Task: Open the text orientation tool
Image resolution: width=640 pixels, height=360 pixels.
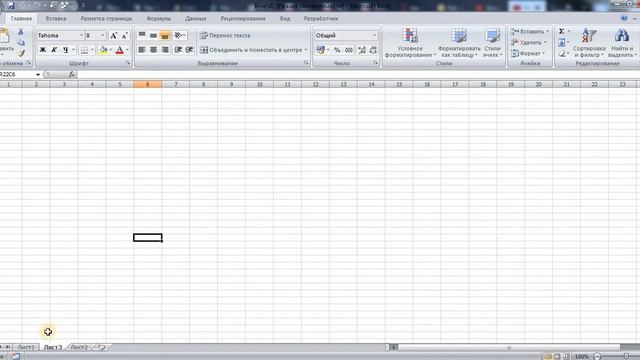Action: pos(180,36)
